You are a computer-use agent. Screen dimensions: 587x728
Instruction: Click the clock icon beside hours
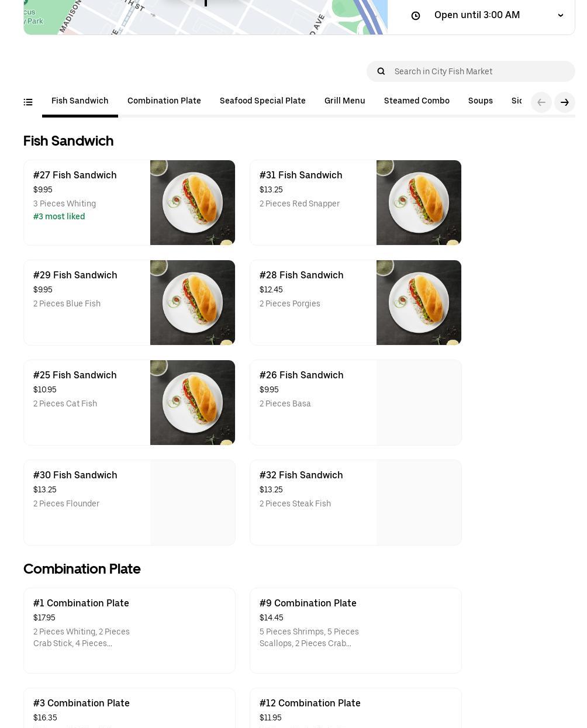coord(416,16)
